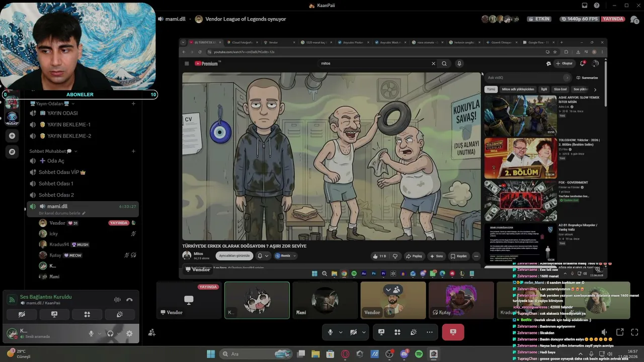Open File Explorer from the taskbar

[315, 354]
